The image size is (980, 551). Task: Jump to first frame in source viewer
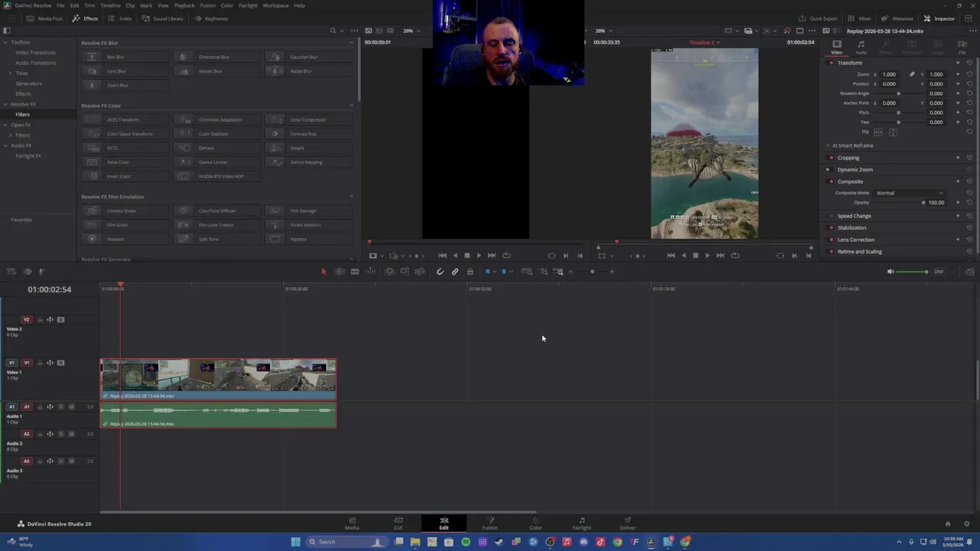[443, 256]
